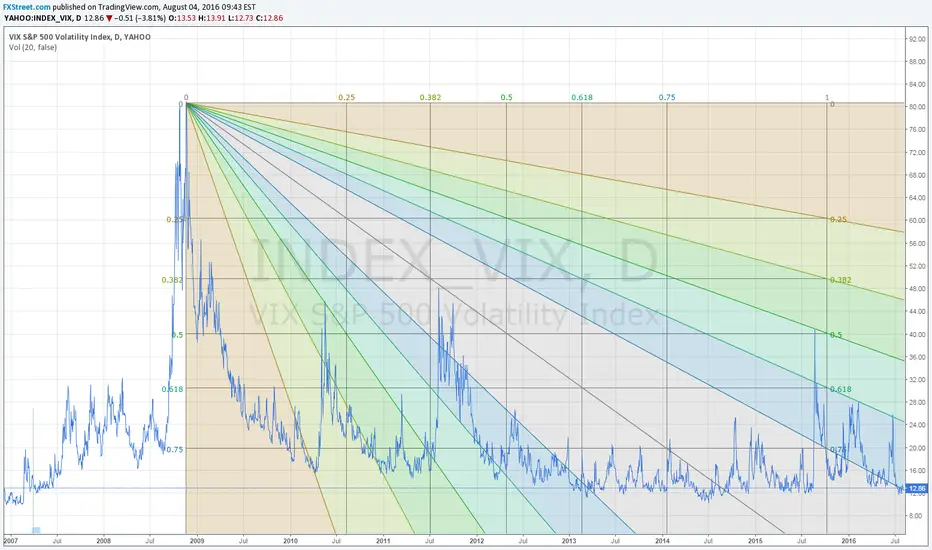Click the 72.00 price axis label
Screen dimensions: 932x550
[917, 152]
